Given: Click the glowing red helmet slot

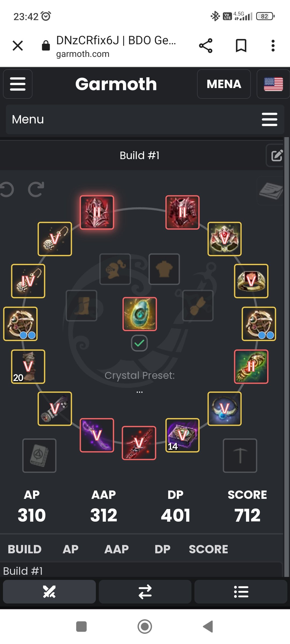Looking at the screenshot, I should [97, 212].
